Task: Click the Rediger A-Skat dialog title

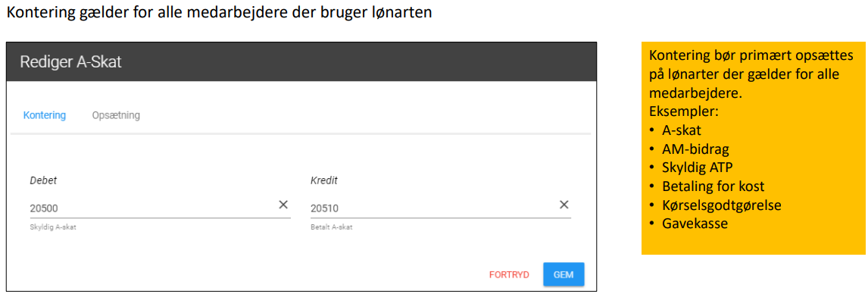Action: coord(71,62)
